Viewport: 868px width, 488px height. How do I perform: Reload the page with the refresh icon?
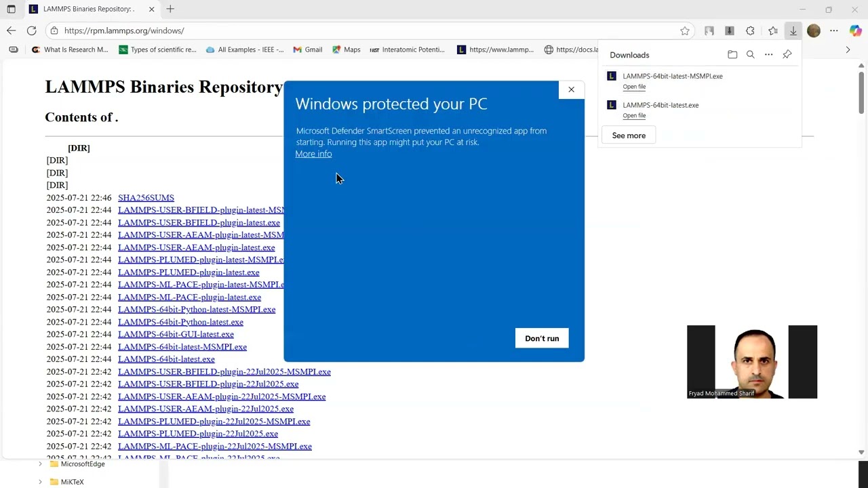pyautogui.click(x=32, y=30)
